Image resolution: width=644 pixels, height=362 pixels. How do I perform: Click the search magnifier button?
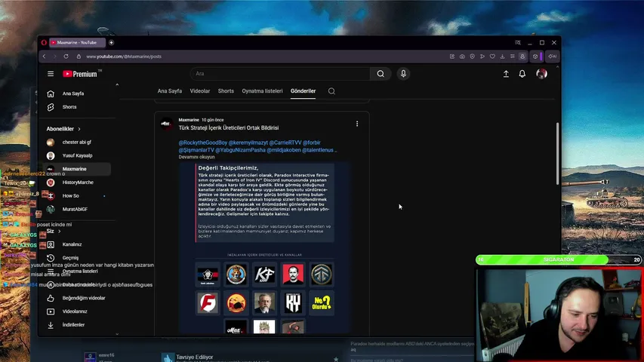tap(381, 74)
